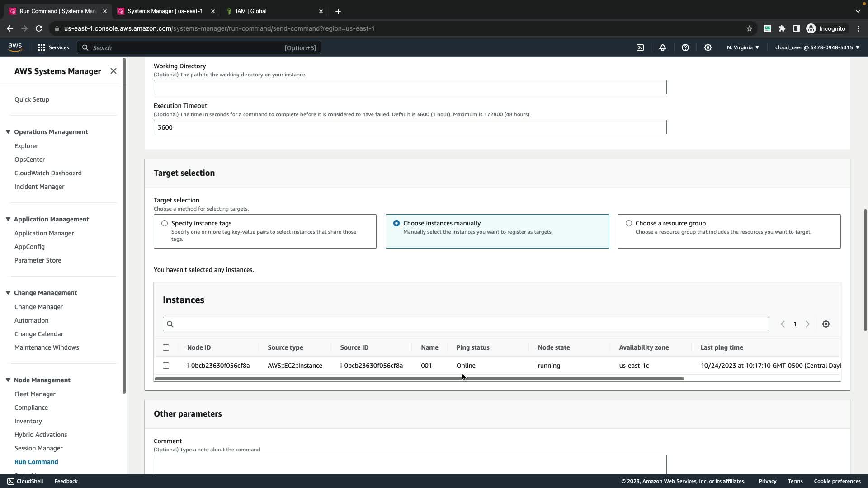This screenshot has height=488, width=868.
Task: Select instance i-0bcb23630f056cf8a checkbox
Action: (x=166, y=366)
